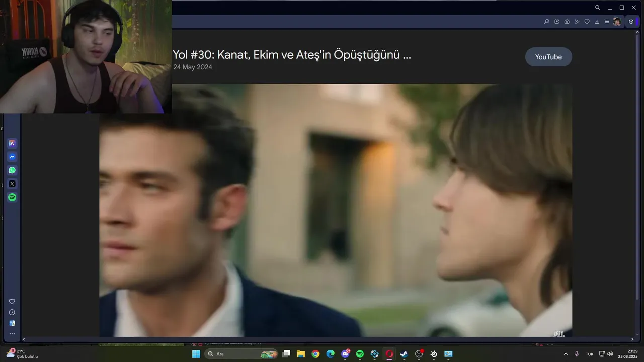Open File Explorer from the taskbar
The height and width of the screenshot is (362, 644).
pos(301,354)
